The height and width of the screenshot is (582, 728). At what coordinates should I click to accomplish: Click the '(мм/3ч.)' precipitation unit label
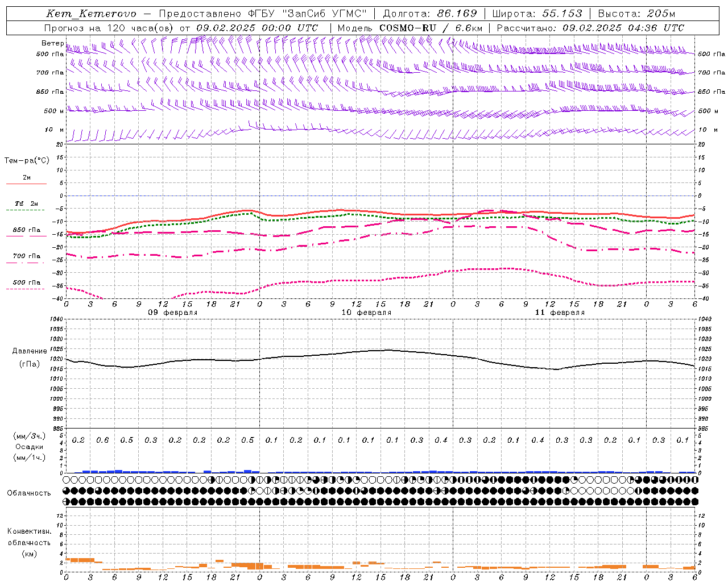30,436
